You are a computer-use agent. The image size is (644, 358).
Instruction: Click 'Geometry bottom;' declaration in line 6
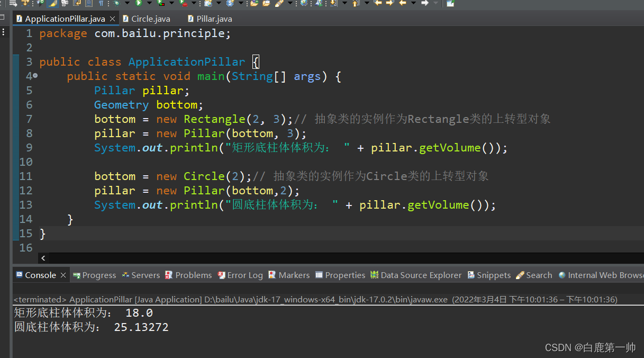[149, 105]
